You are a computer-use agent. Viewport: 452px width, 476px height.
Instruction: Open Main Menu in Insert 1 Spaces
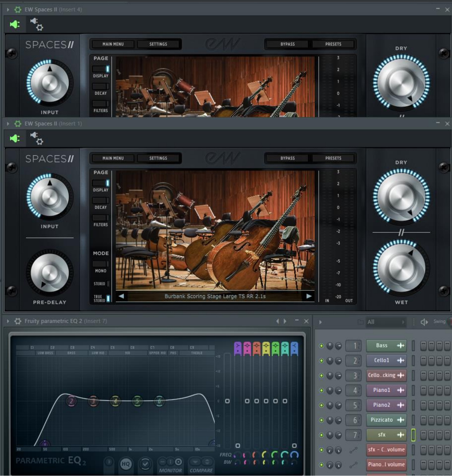[x=113, y=158]
